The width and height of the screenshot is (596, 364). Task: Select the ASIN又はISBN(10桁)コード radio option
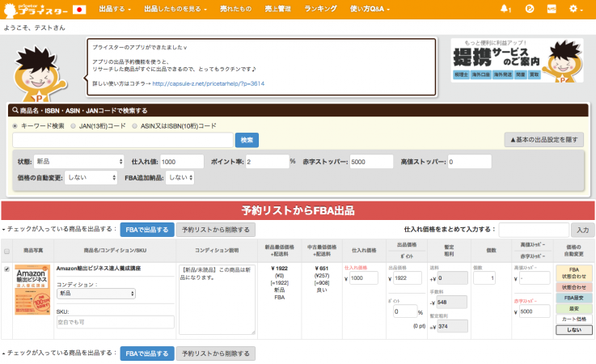(x=134, y=126)
